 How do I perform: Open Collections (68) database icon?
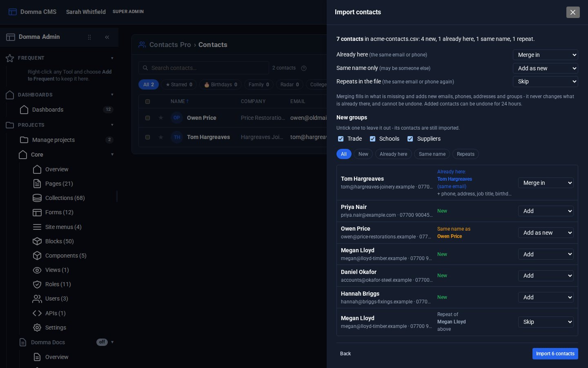(37, 198)
